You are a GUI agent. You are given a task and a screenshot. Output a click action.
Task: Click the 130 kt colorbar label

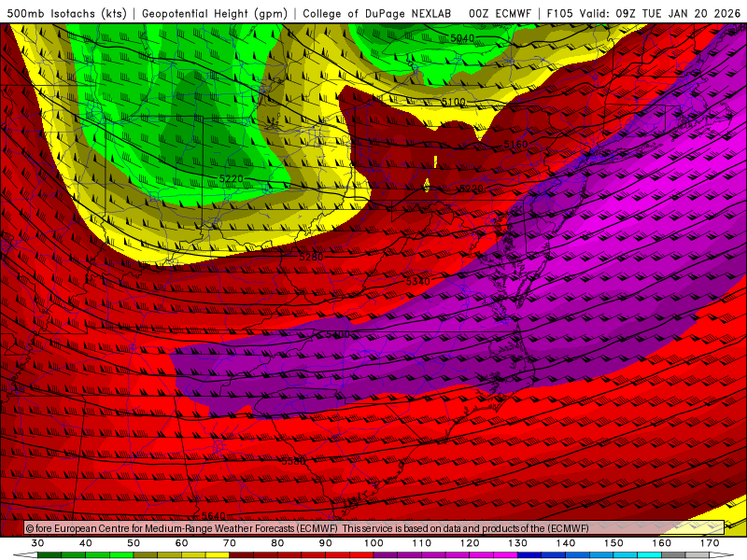pos(518,543)
